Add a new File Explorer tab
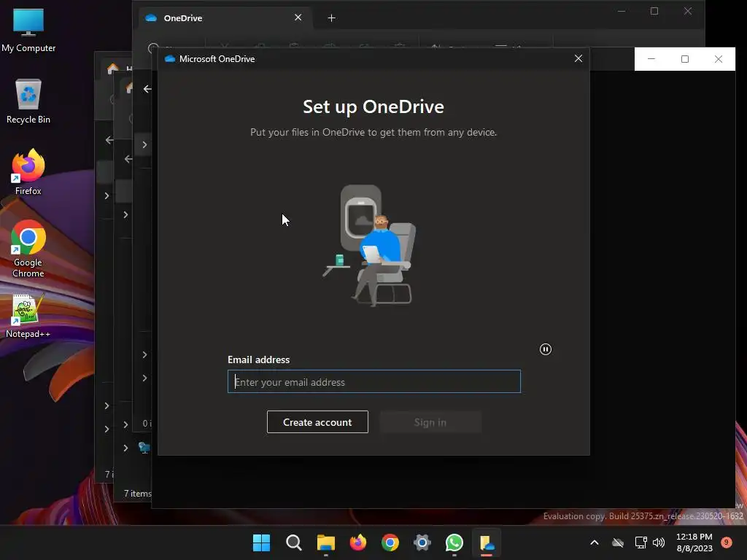 (332, 18)
